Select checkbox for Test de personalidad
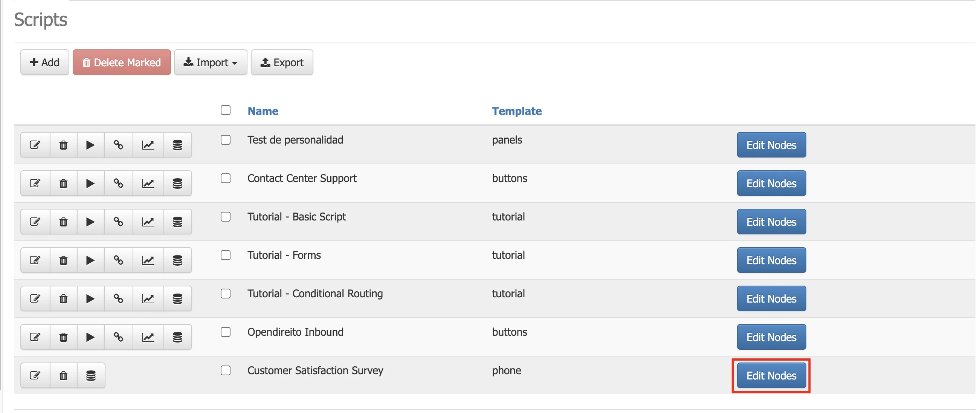This screenshot has height=413, width=980. click(x=226, y=140)
